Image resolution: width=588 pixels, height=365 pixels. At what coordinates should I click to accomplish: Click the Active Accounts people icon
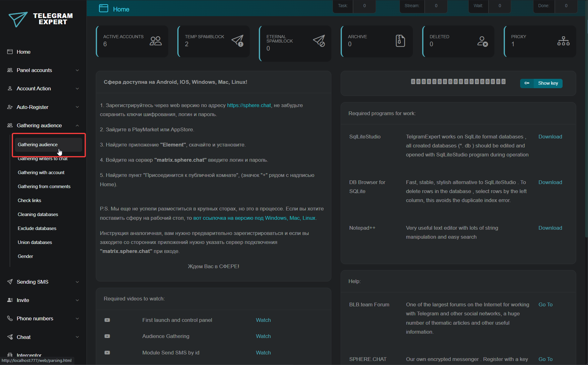(156, 41)
